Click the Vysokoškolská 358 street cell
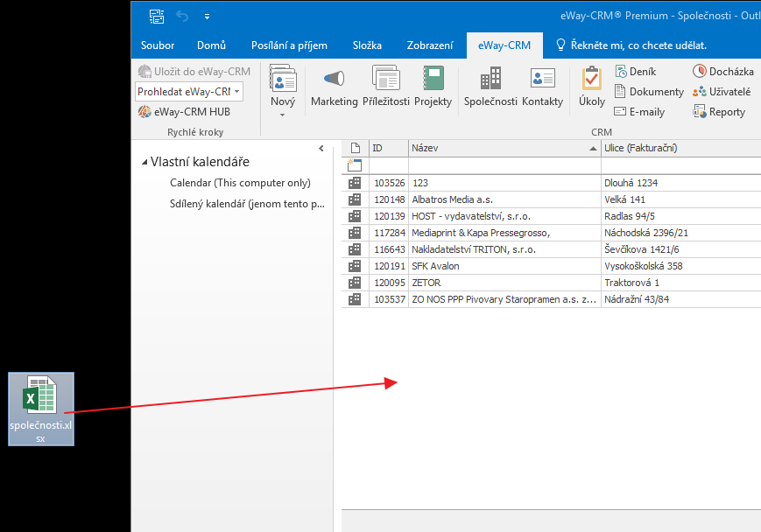 pos(681,266)
